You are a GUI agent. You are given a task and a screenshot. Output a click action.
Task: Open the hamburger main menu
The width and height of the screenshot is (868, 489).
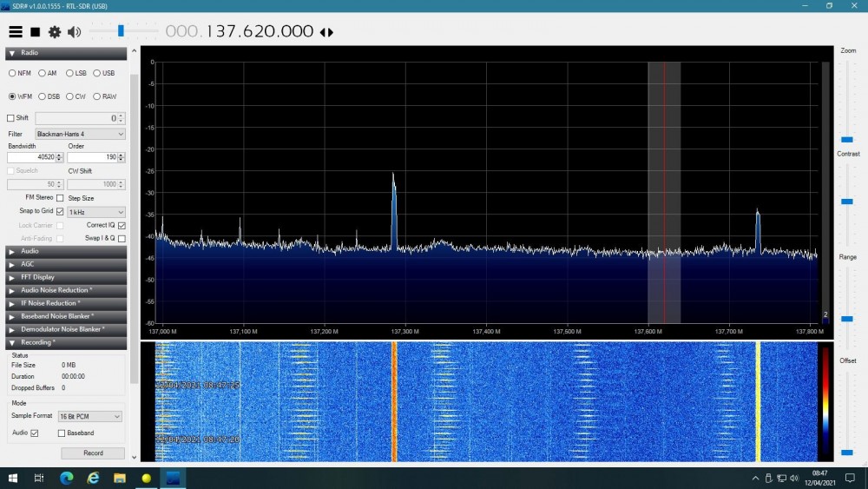click(16, 32)
